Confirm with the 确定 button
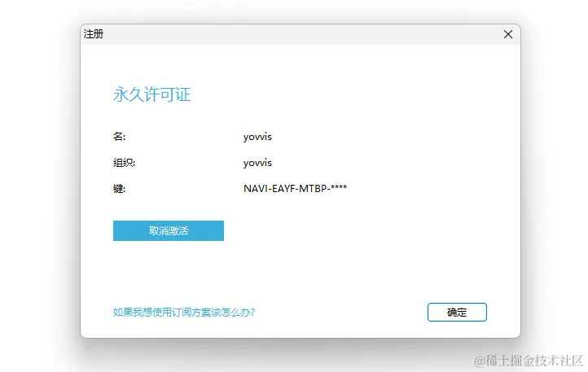 (457, 312)
